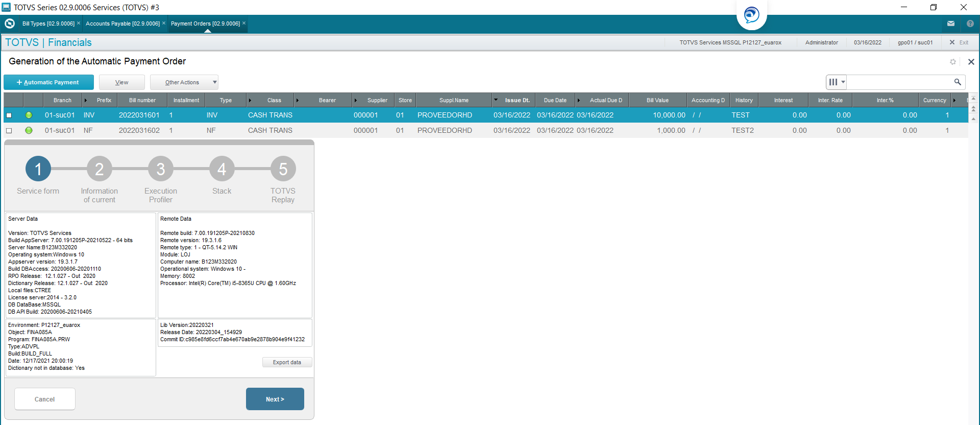Expand the arrow before Supplier column header
Screen dimensions: 980x425
[x=355, y=100]
